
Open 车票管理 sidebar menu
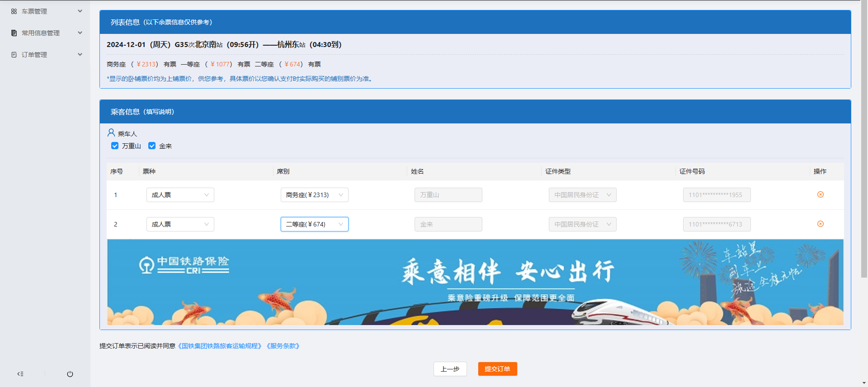(45, 11)
